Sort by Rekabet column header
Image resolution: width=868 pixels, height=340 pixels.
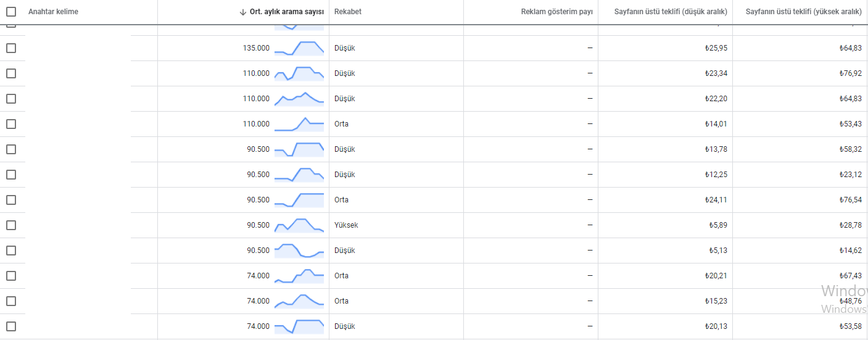click(x=348, y=12)
